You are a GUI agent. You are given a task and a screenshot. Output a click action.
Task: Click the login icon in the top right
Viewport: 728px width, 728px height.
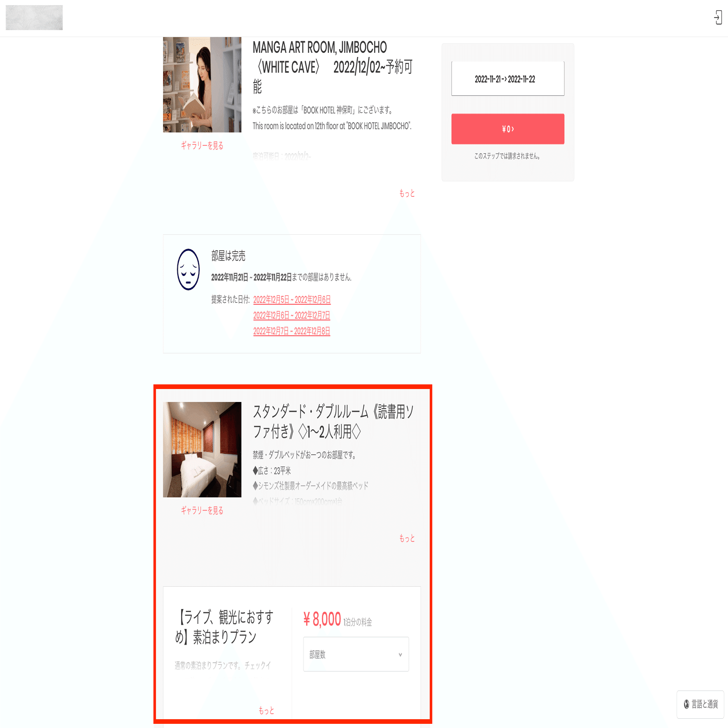(718, 18)
